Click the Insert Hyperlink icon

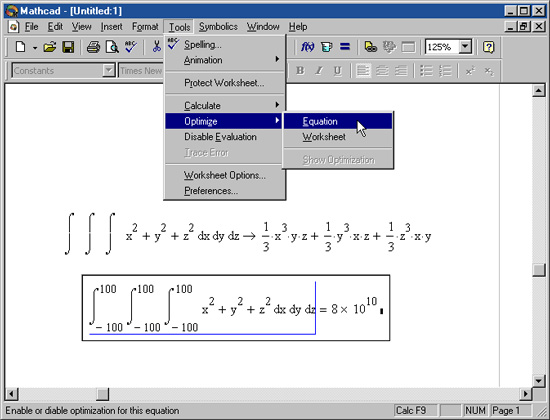click(x=371, y=47)
